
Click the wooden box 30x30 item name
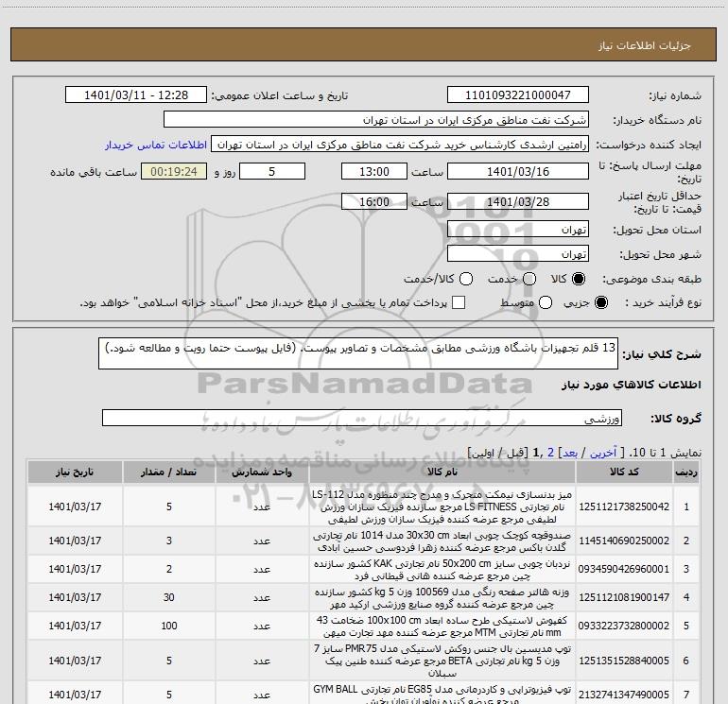point(442,541)
